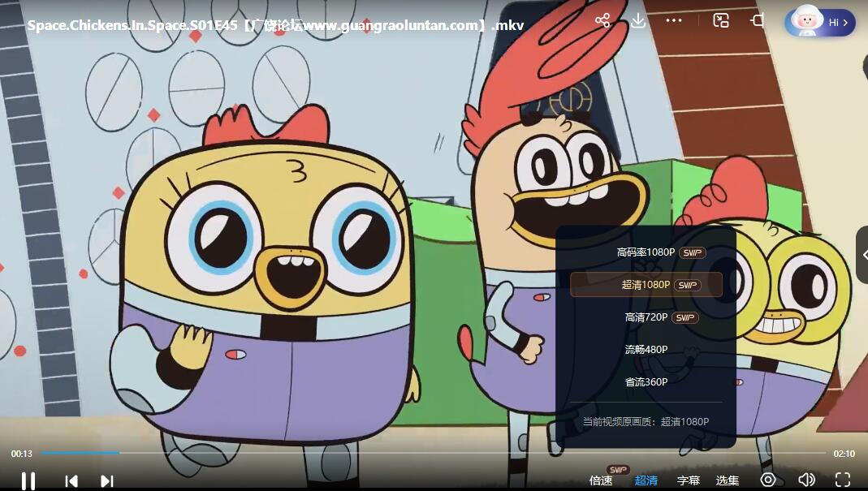
Task: Go to the previous episode
Action: click(x=71, y=481)
